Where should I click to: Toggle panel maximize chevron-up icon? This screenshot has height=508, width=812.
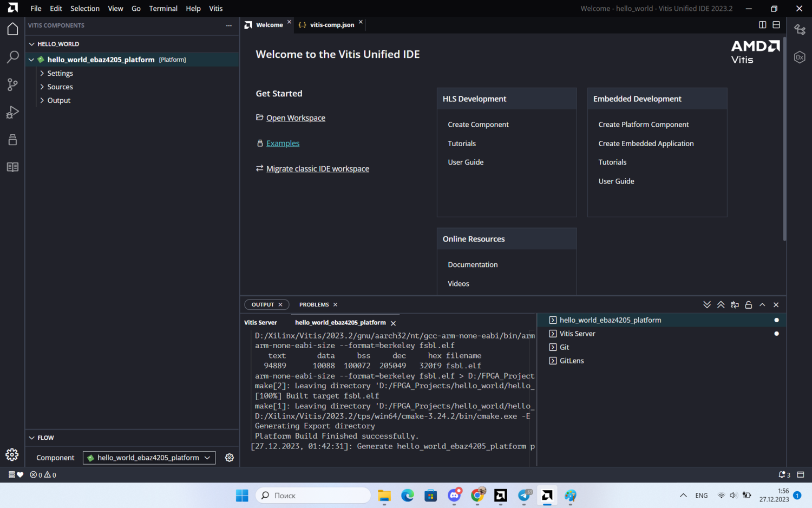click(x=762, y=305)
